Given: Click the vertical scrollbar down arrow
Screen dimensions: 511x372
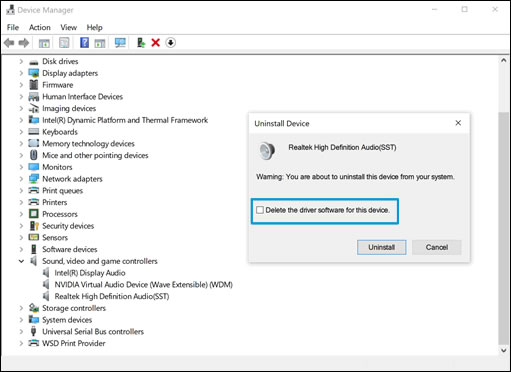Looking at the screenshot, I should tap(503, 350).
